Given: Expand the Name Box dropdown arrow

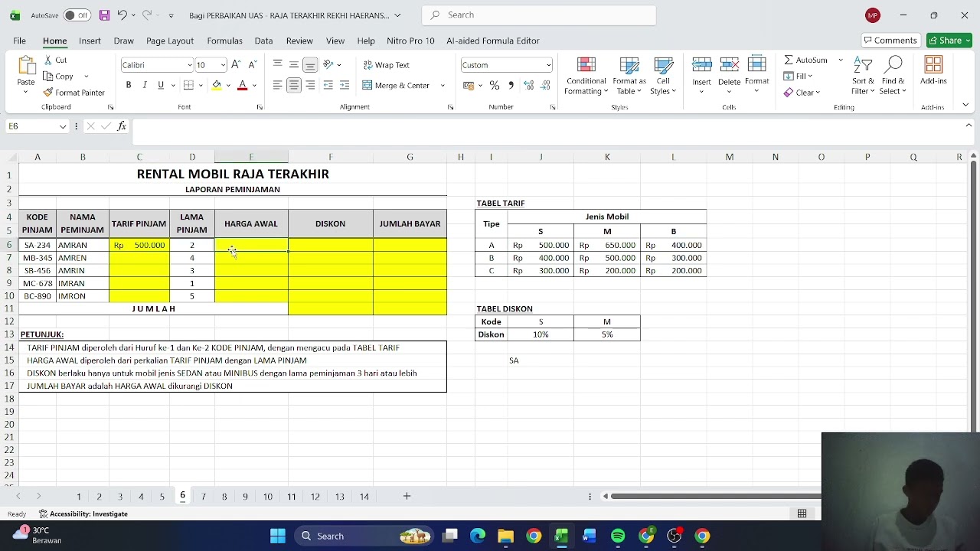Looking at the screenshot, I should (63, 126).
